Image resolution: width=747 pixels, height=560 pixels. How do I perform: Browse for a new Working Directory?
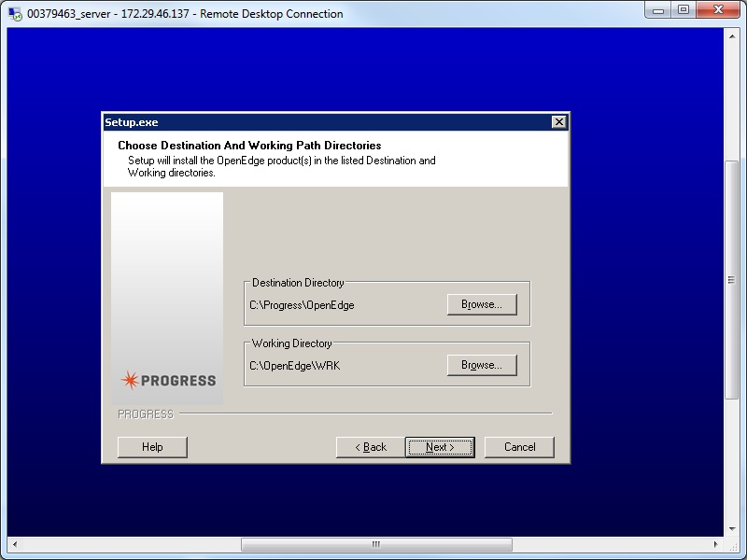(x=481, y=364)
